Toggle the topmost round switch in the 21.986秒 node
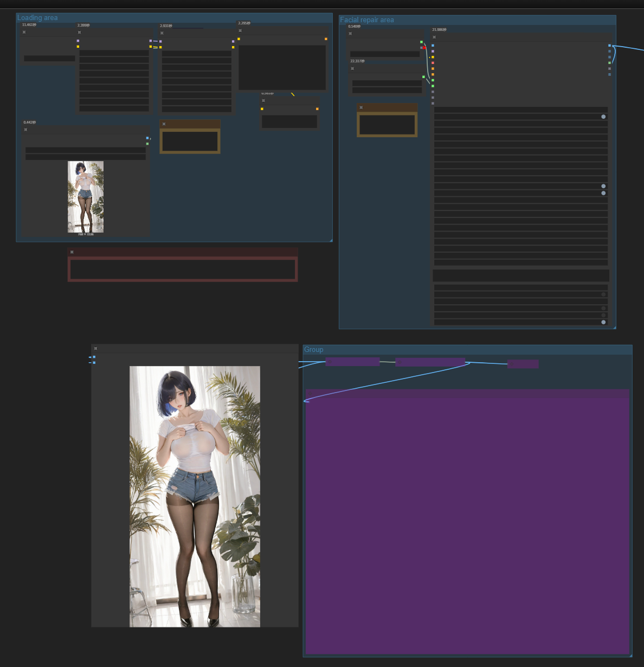This screenshot has height=667, width=644. coord(603,117)
